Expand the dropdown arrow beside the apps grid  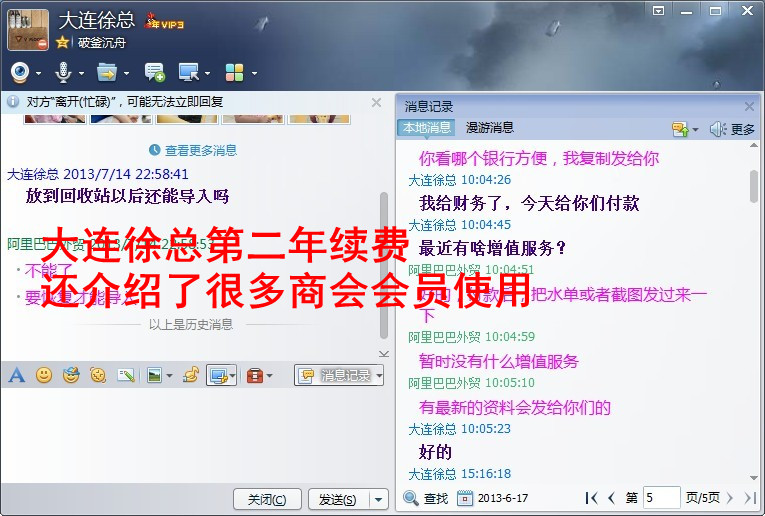pos(255,73)
